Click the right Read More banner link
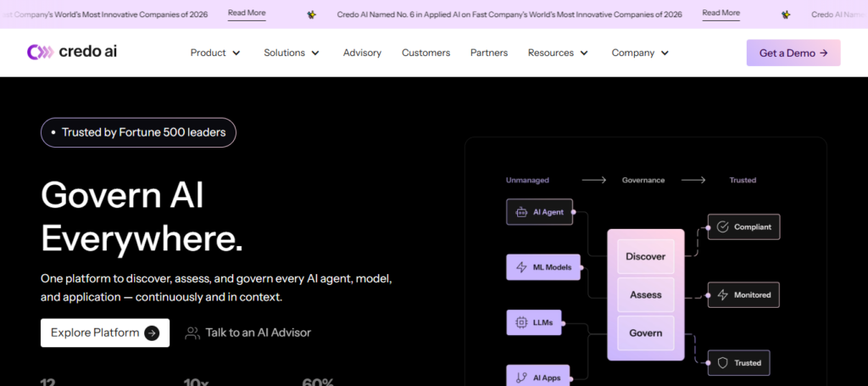Image resolution: width=868 pixels, height=386 pixels. (721, 14)
